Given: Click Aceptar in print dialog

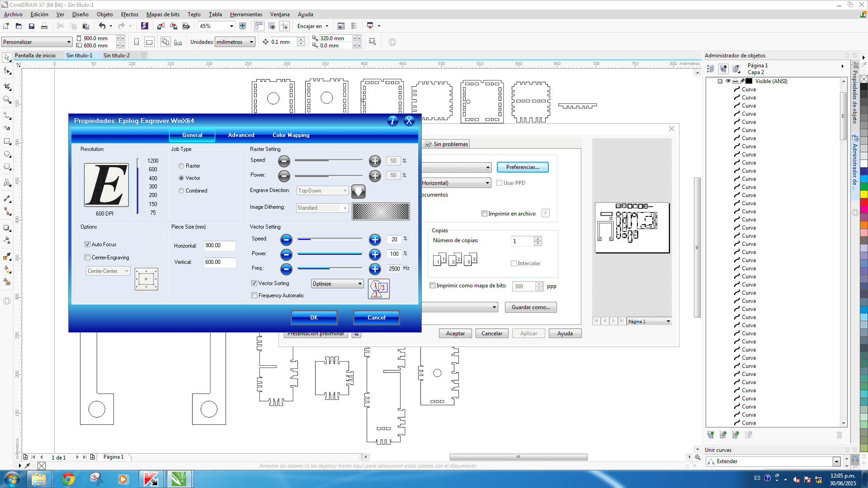Looking at the screenshot, I should click(x=455, y=333).
